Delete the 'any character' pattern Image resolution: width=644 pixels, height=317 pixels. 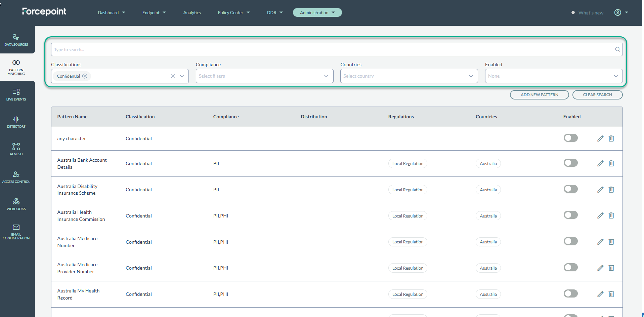611,138
